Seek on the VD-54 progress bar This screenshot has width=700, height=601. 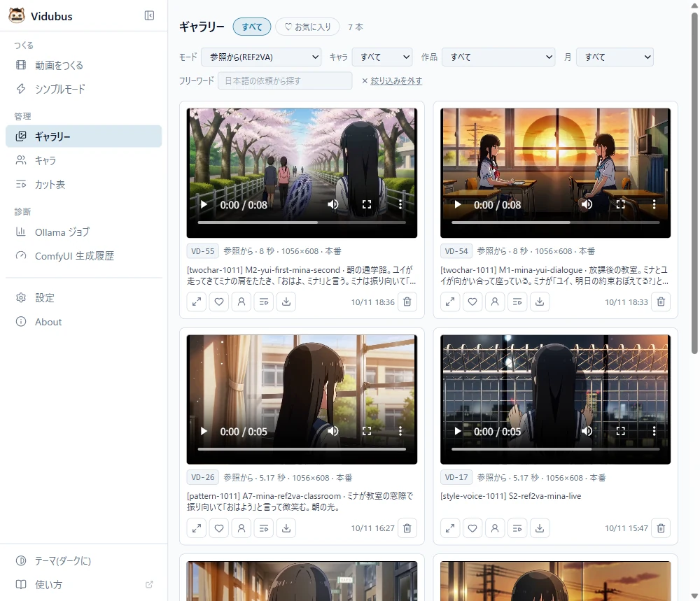pos(555,222)
